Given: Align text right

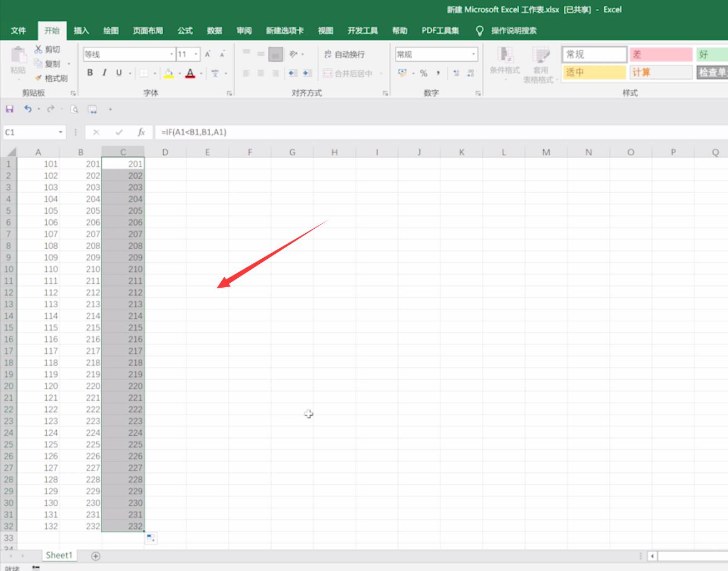Looking at the screenshot, I should [x=276, y=73].
